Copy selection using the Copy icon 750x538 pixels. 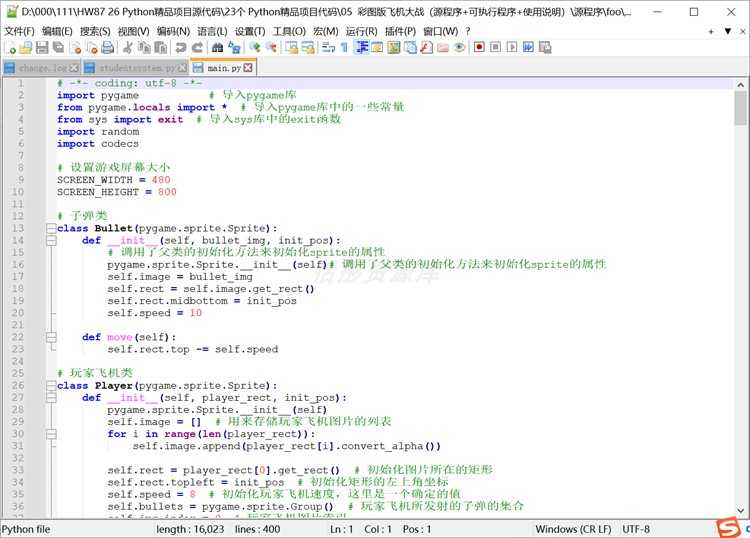click(144, 47)
